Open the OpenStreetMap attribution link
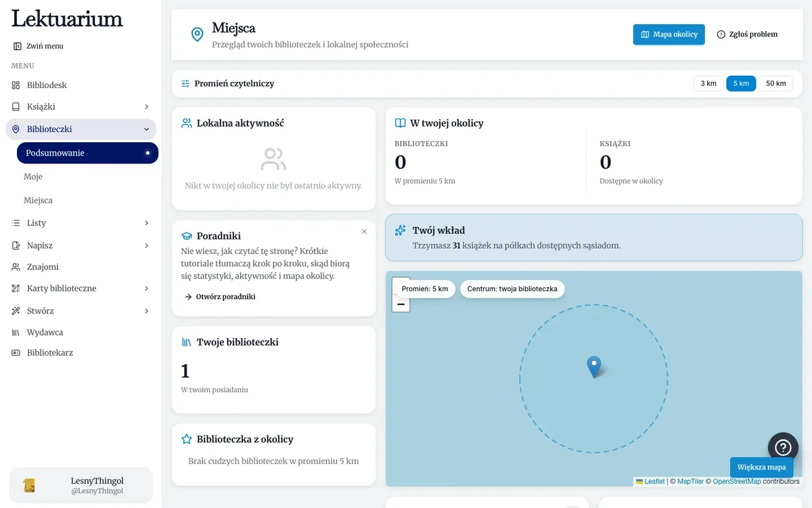This screenshot has width=812, height=508. click(x=737, y=482)
